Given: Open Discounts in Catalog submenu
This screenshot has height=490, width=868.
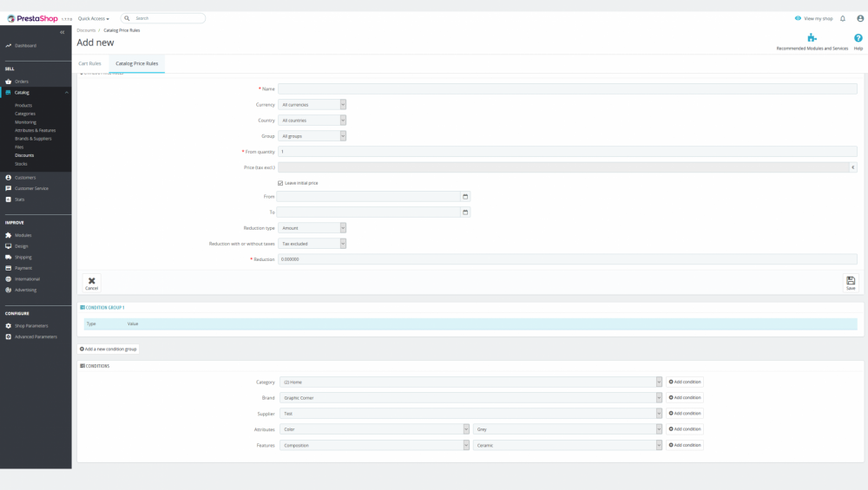Looking at the screenshot, I should click(24, 155).
